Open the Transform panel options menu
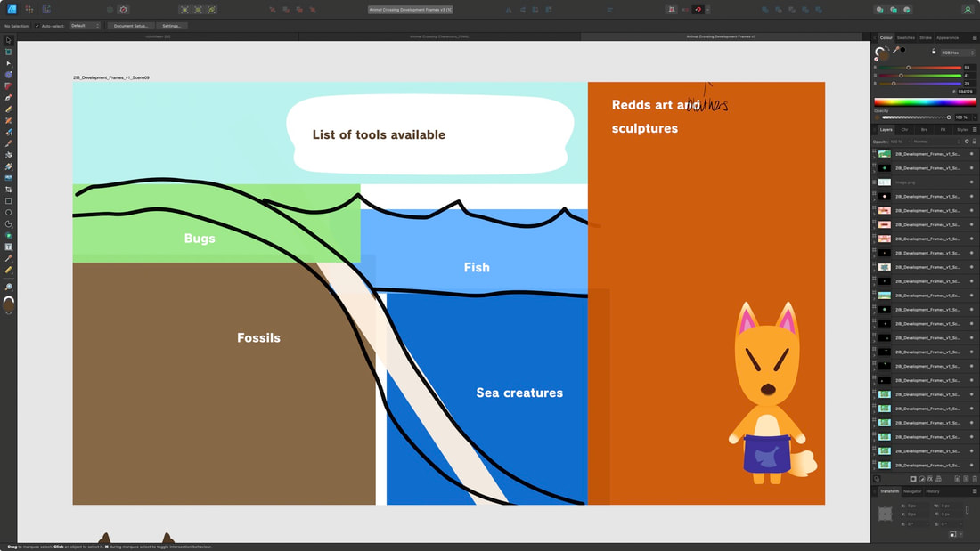The image size is (980, 551). coord(975,491)
